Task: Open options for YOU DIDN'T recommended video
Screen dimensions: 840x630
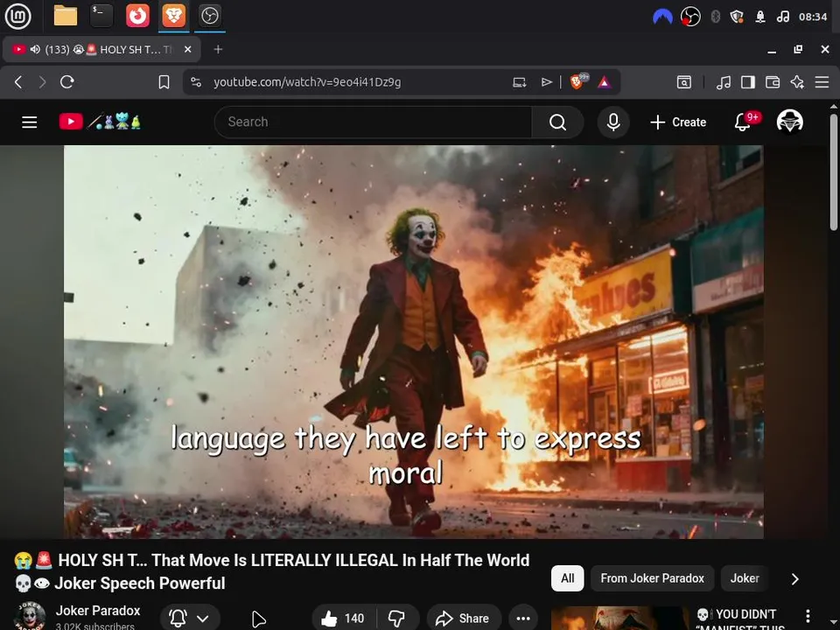Action: tap(808, 616)
